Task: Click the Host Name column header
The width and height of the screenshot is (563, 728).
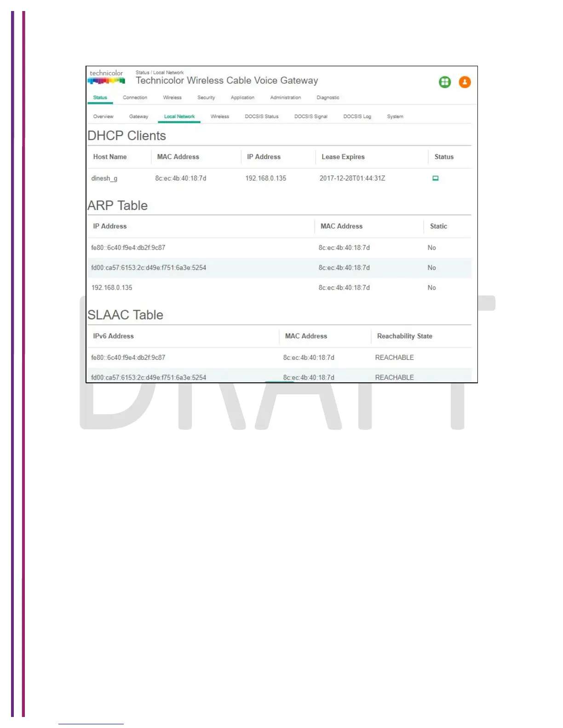Action: tap(110, 157)
